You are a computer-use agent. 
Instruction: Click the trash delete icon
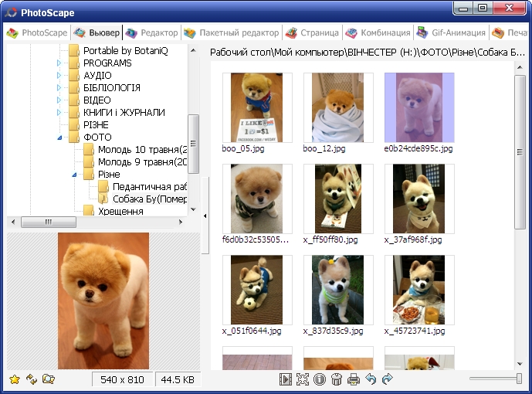coord(336,379)
